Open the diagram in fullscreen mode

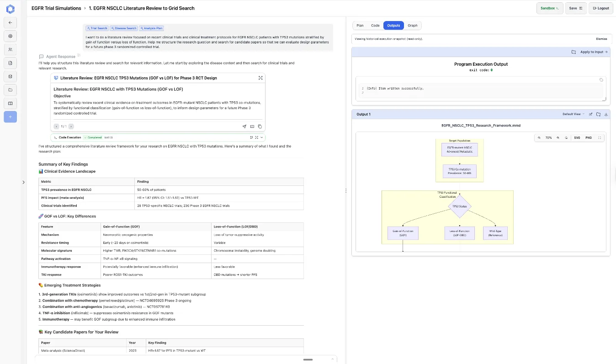click(x=600, y=137)
